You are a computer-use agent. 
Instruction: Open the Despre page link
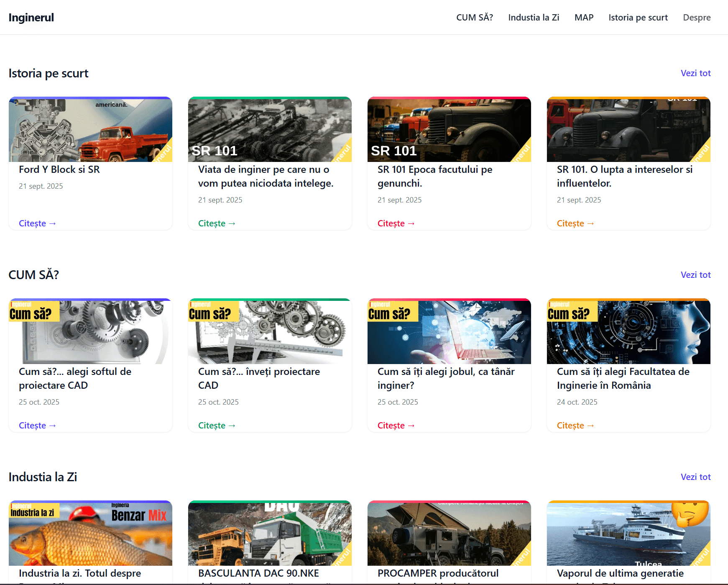pos(697,18)
